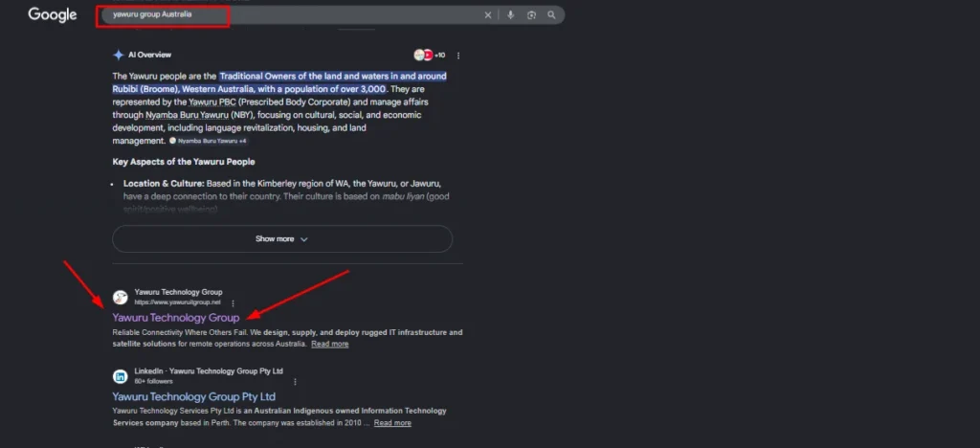Open AI Overview three-dot options menu
The width and height of the screenshot is (980, 448).
point(458,56)
